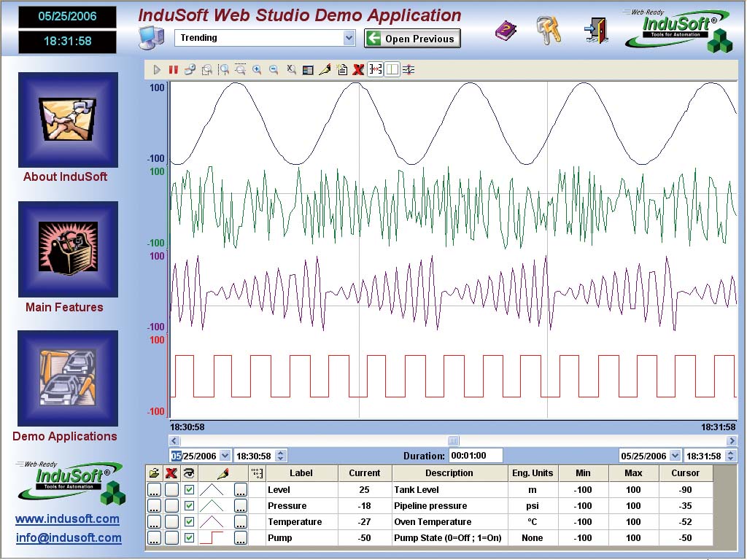Toggle the legend table icon in toolbar
This screenshot has height=560, width=747.
[x=308, y=70]
